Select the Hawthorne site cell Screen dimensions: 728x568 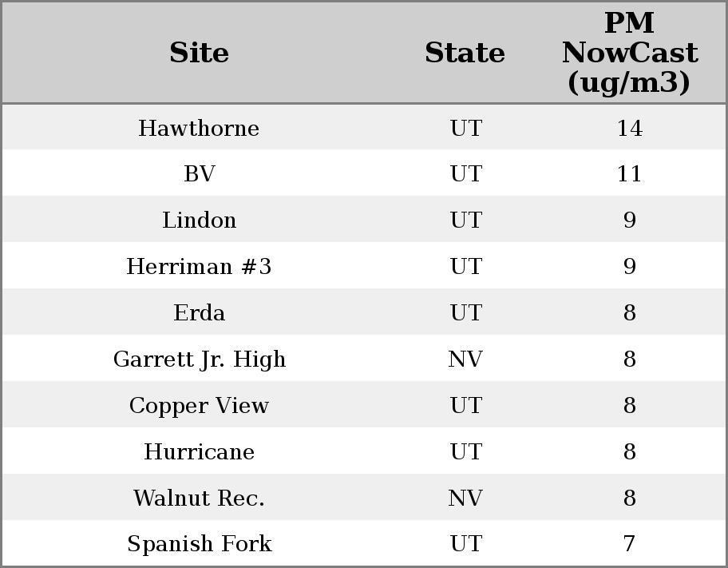click(x=199, y=128)
